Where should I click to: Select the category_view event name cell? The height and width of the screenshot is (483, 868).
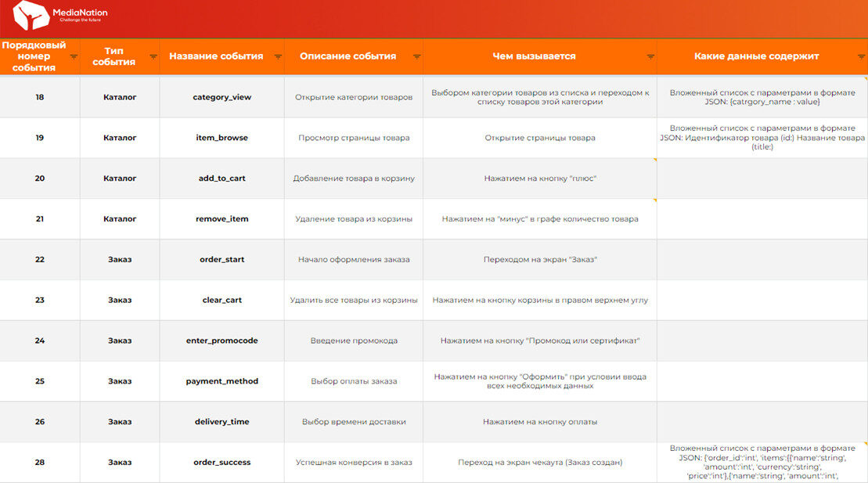point(222,97)
